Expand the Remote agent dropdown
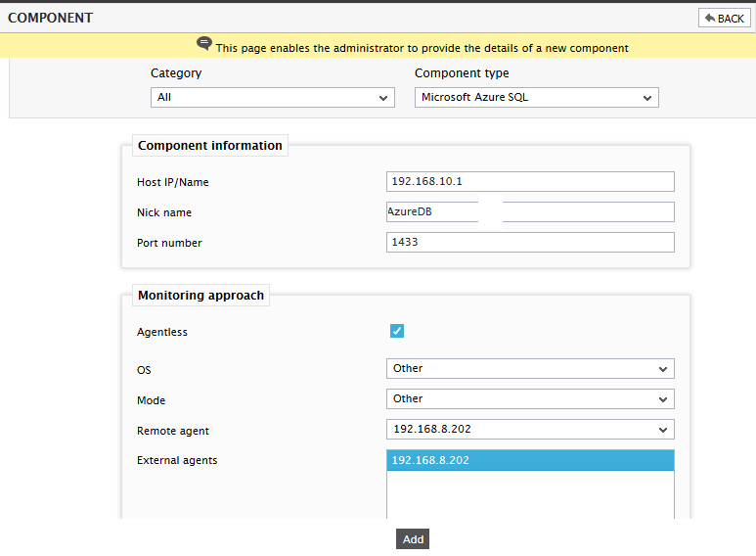This screenshot has height=556, width=756. 530,430
